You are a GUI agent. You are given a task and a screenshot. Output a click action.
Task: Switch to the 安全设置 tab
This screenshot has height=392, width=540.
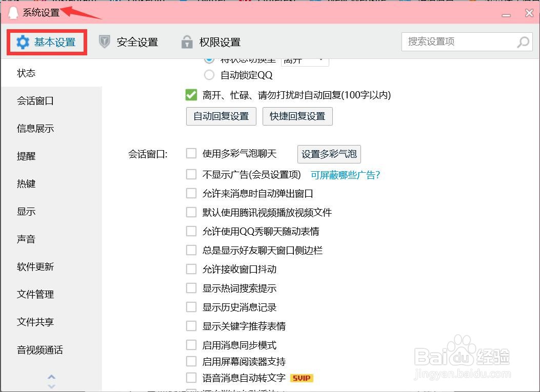[128, 43]
